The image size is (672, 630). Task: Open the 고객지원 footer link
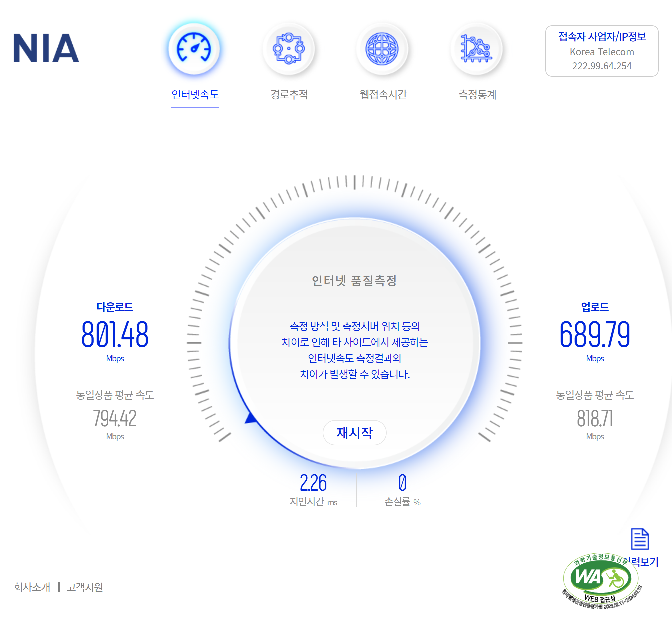coord(85,587)
